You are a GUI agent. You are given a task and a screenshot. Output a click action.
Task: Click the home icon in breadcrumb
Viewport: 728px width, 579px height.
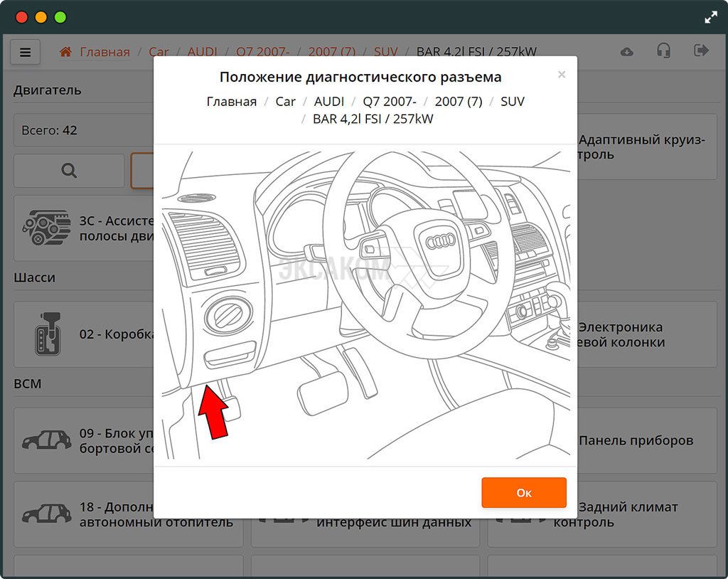pyautogui.click(x=65, y=52)
